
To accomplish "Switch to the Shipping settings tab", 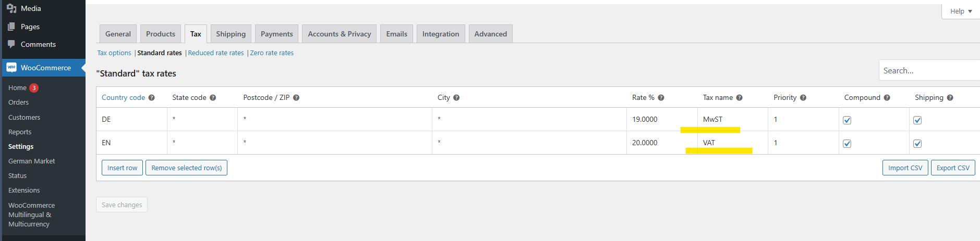I will click(x=231, y=34).
